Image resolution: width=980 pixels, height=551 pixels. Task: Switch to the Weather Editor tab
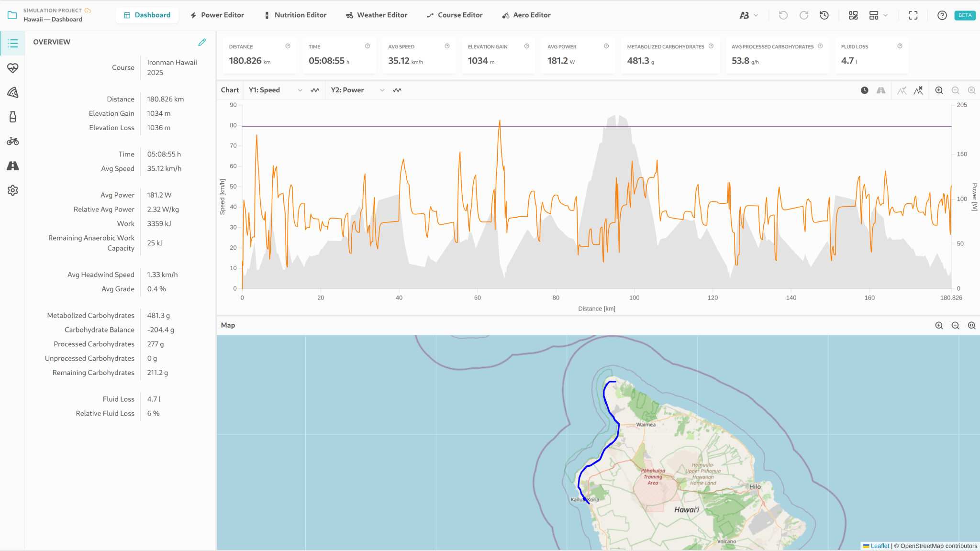point(377,15)
